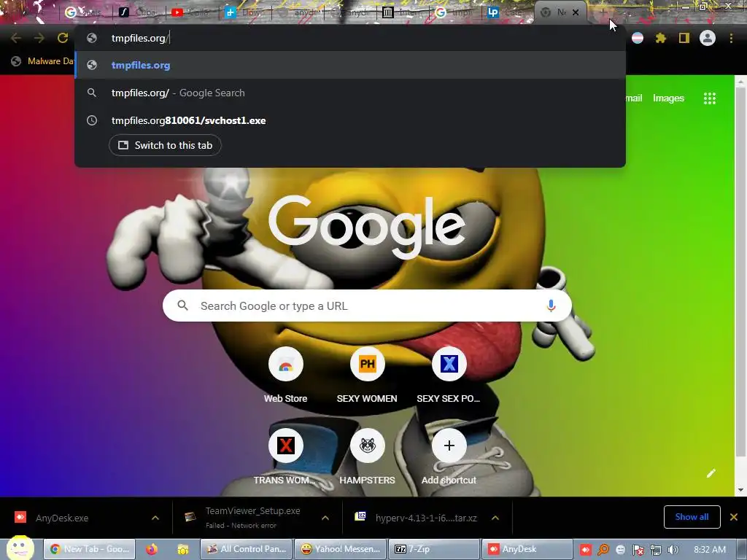Click the AnyDesk tray icon
Image resolution: width=747 pixels, height=560 pixels.
pyautogui.click(x=586, y=550)
